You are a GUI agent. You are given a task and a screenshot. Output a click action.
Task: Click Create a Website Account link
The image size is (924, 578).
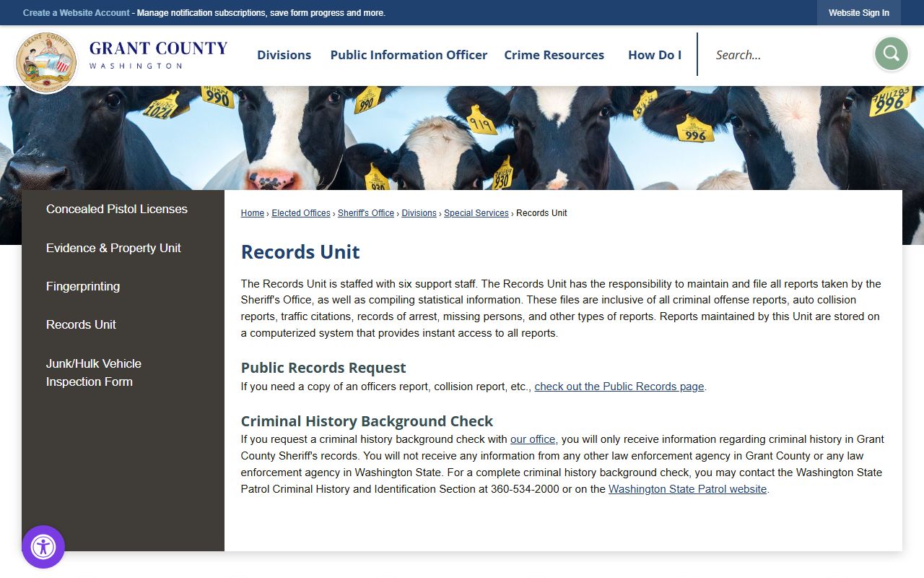(77, 13)
